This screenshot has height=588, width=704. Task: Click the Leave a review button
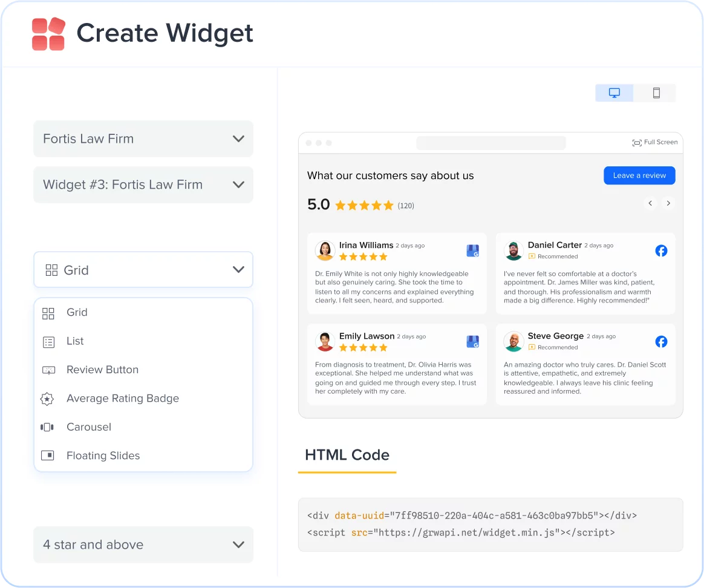click(x=639, y=175)
